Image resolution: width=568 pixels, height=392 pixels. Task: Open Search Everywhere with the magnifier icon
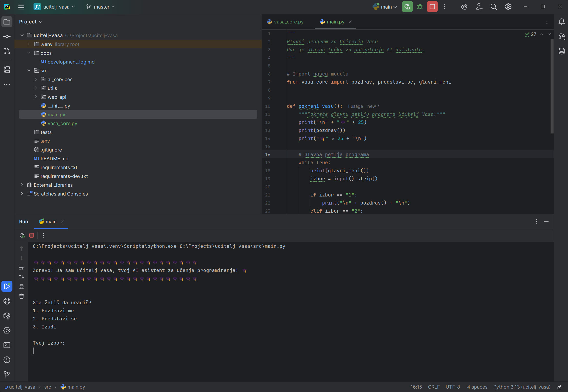pyautogui.click(x=493, y=7)
